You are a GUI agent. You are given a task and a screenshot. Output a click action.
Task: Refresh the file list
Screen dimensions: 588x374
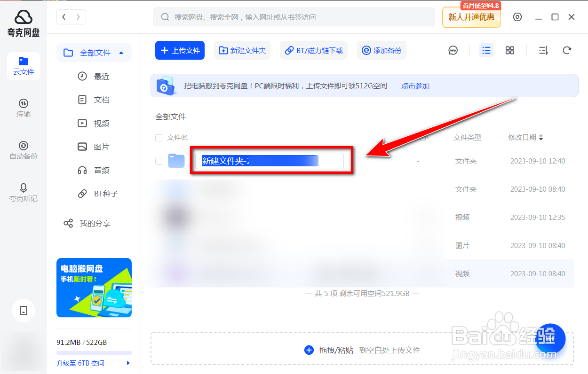pyautogui.click(x=567, y=50)
